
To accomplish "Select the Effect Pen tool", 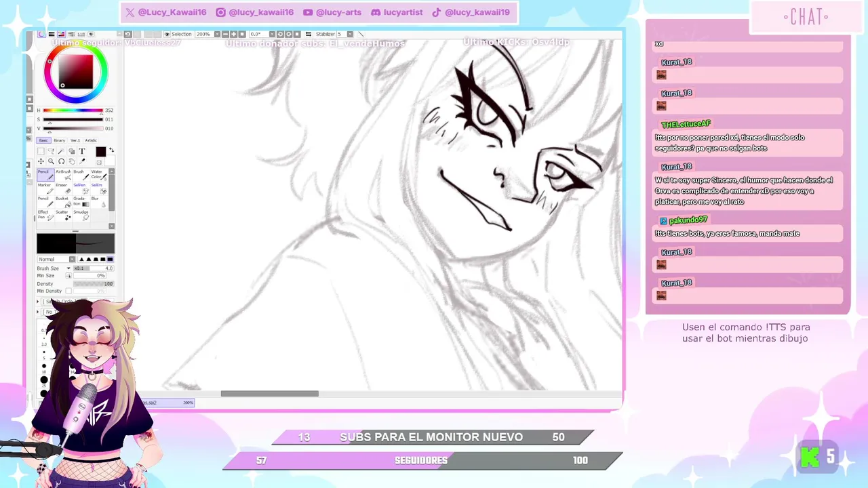I will (45, 216).
